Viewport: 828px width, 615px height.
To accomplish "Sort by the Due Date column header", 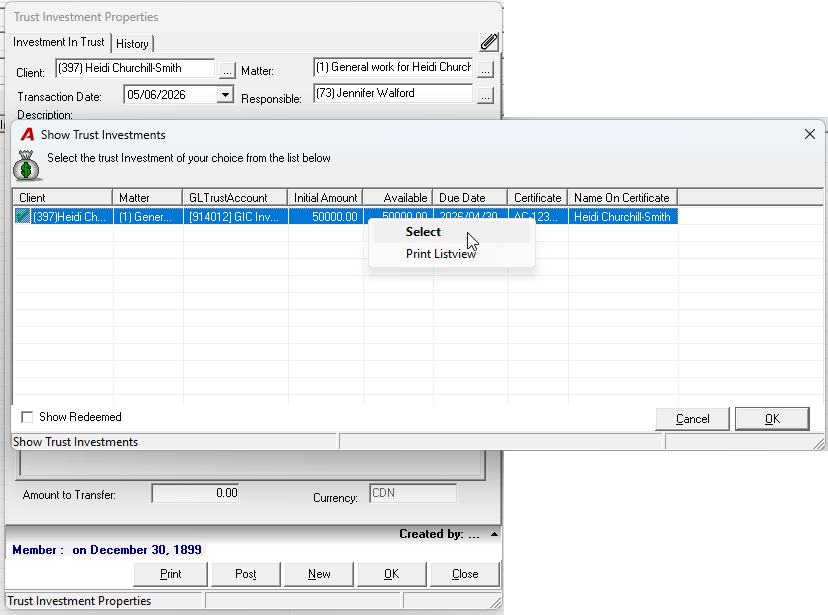I will (470, 198).
